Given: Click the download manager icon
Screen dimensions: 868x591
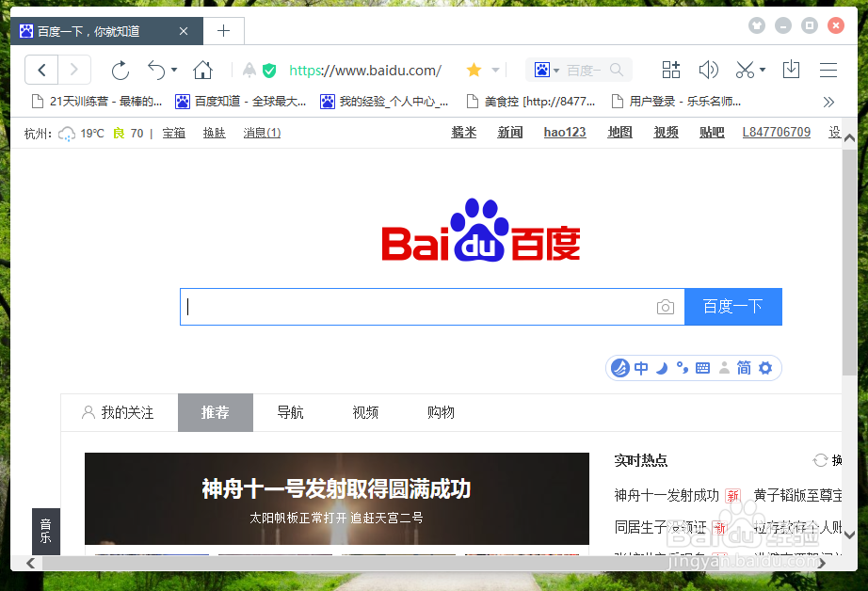Looking at the screenshot, I should tap(791, 70).
